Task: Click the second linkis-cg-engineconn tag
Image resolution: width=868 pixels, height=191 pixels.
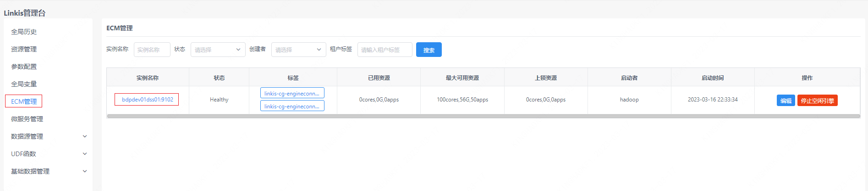Action: point(292,106)
